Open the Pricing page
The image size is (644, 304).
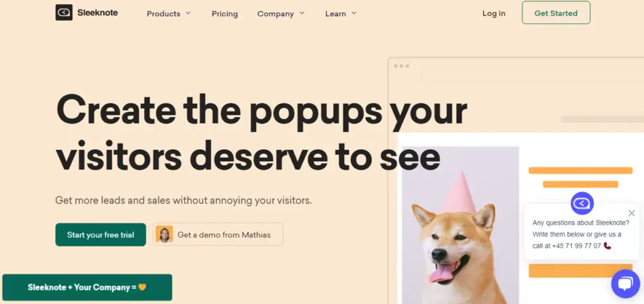coord(225,14)
